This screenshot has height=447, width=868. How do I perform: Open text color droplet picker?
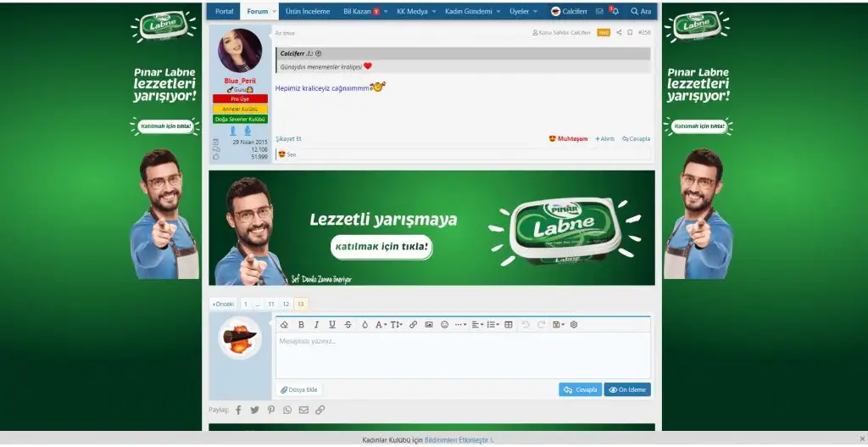pos(364,325)
